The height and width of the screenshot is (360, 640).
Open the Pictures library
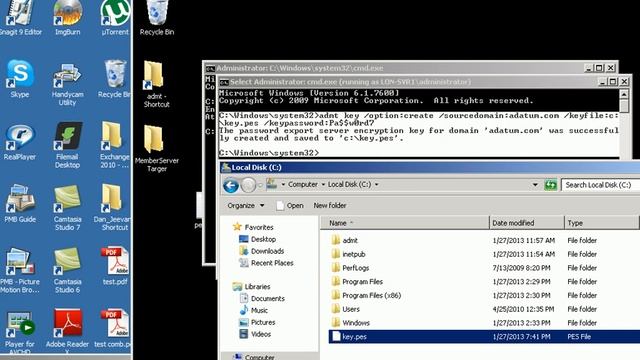(x=257, y=322)
